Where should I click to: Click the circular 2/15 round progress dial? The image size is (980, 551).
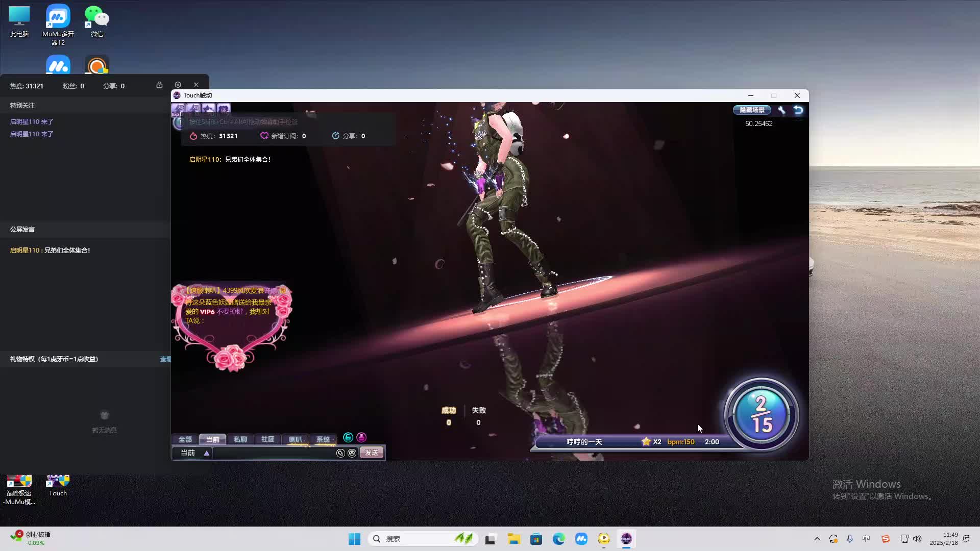pyautogui.click(x=761, y=414)
